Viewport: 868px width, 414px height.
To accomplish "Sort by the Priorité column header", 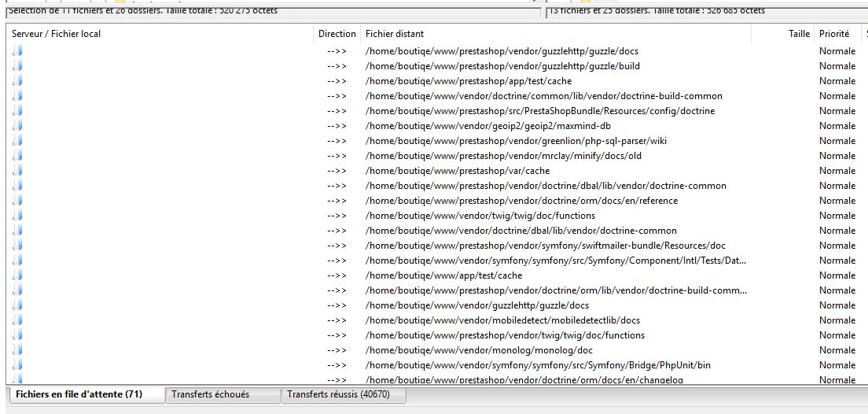I will 838,34.
